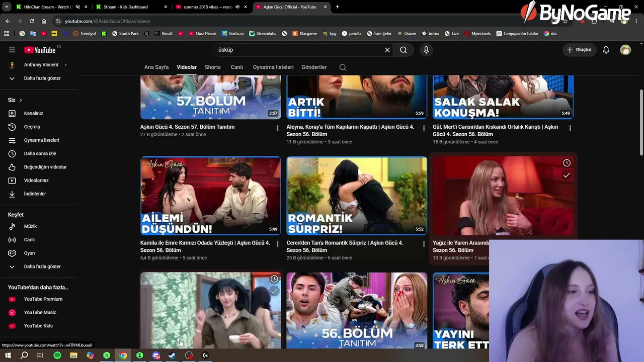Click the Oluştur create button
The width and height of the screenshot is (644, 362).
pos(579,50)
